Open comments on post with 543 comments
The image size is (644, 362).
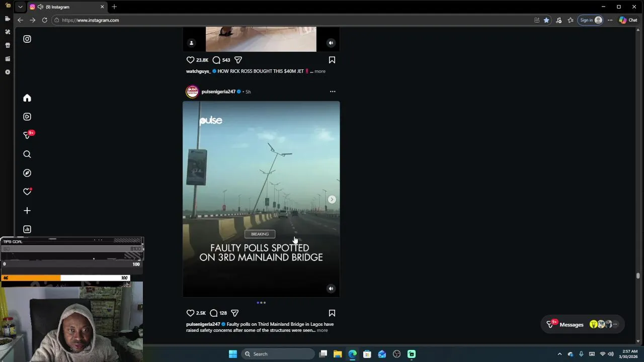point(216,60)
